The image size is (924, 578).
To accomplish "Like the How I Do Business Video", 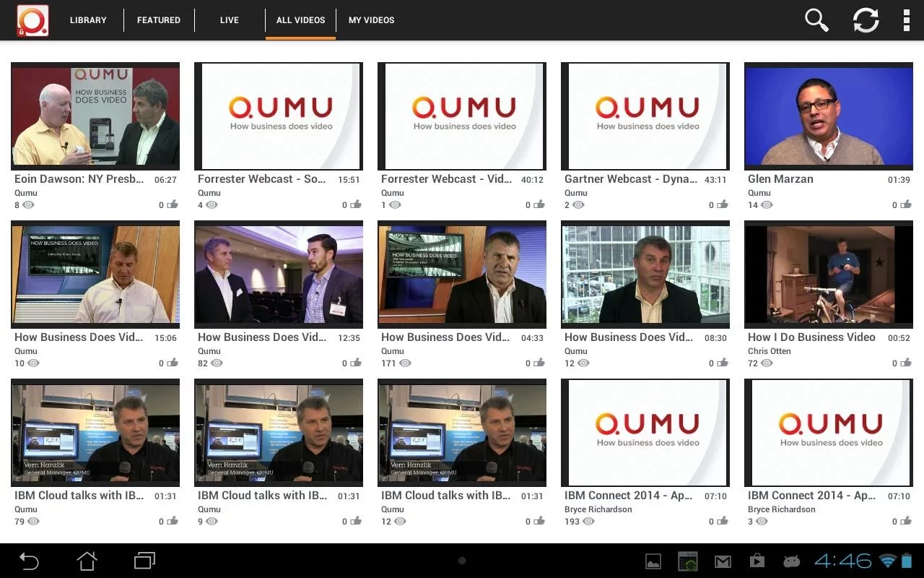I will click(x=906, y=363).
